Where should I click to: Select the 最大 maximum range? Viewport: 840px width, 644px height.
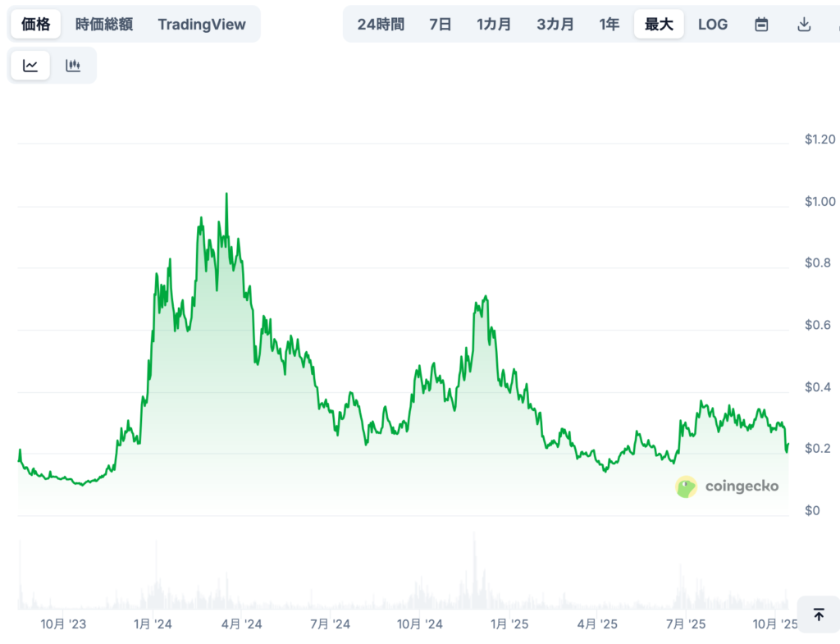tap(659, 25)
